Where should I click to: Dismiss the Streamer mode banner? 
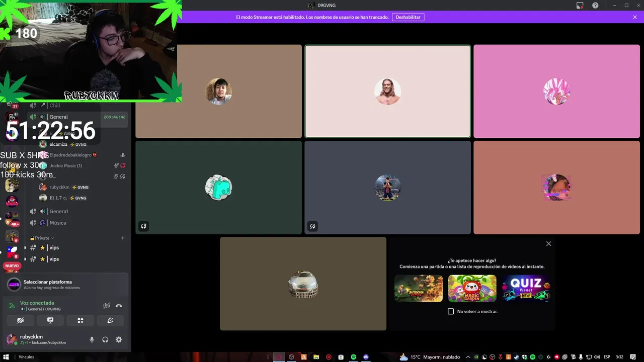click(635, 17)
